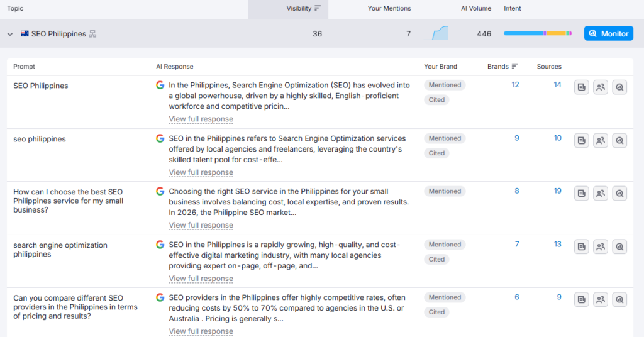Click brands count 12
Image resolution: width=644 pixels, height=337 pixels.
click(515, 84)
